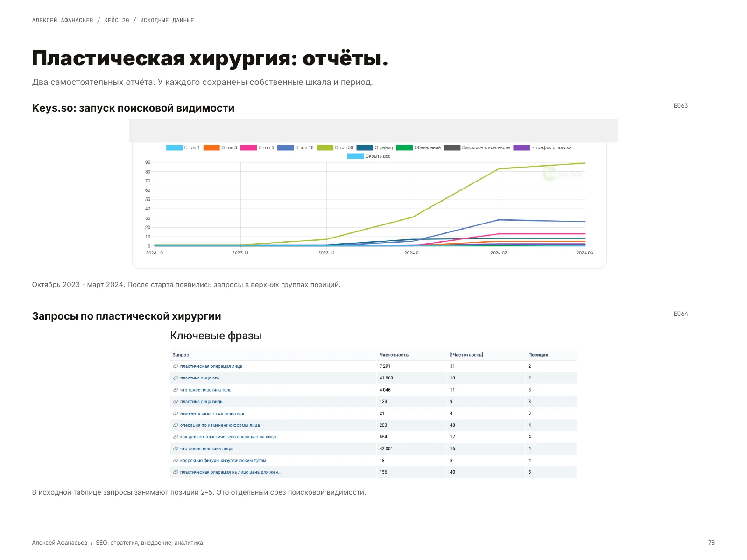Click link icon beside 'что такое пластика тела'

[176, 390]
